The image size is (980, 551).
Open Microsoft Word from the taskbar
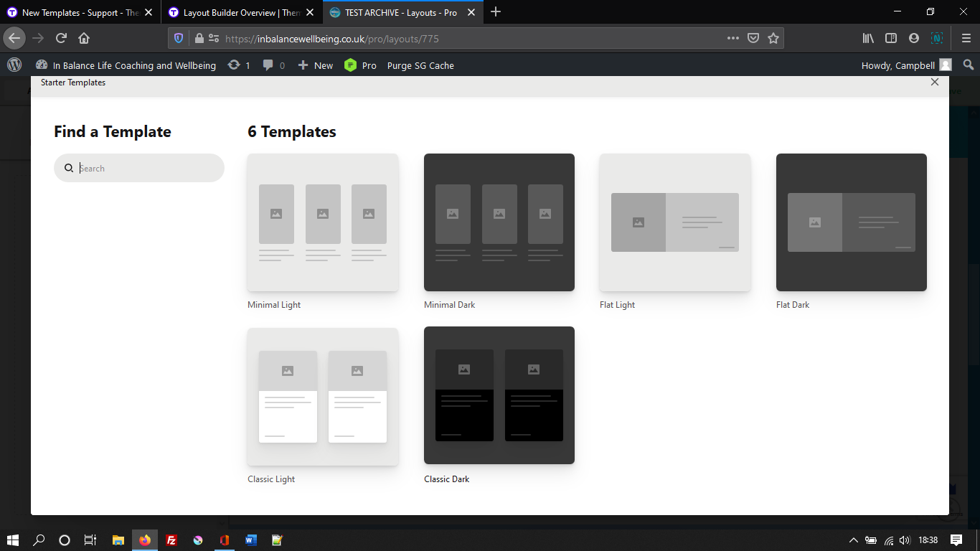(x=251, y=540)
